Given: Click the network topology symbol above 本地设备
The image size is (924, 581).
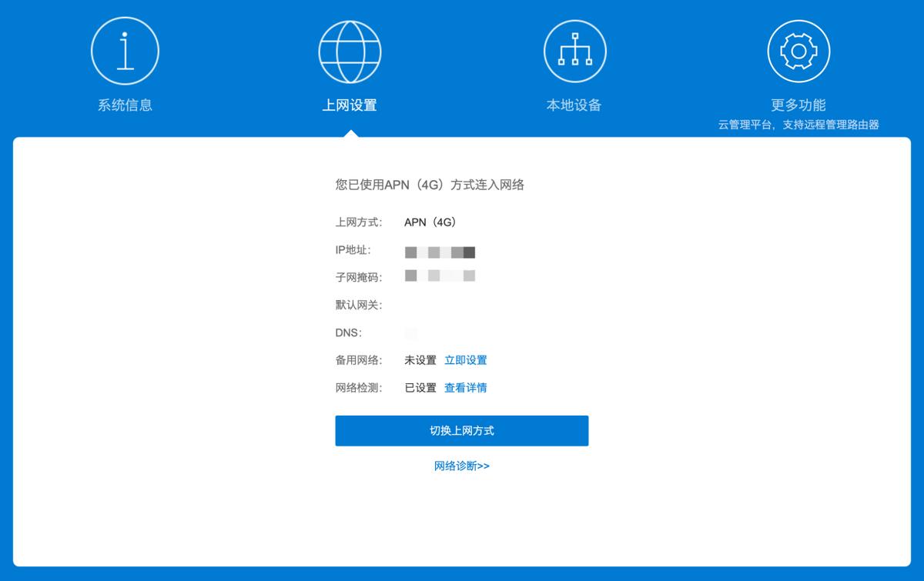Looking at the screenshot, I should 574,50.
